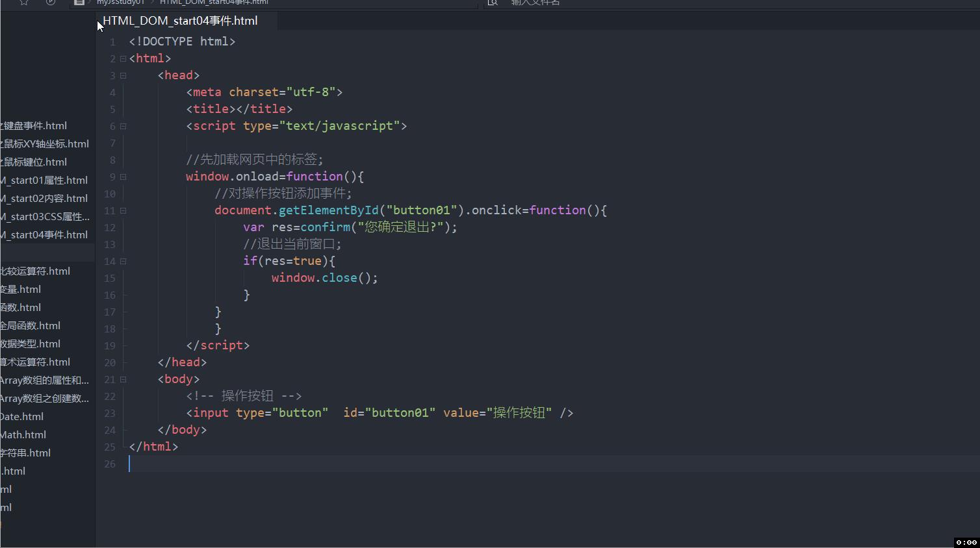Viewport: 980px width, 548px height.
Task: Click the empty title tag on line 5
Action: 239,109
